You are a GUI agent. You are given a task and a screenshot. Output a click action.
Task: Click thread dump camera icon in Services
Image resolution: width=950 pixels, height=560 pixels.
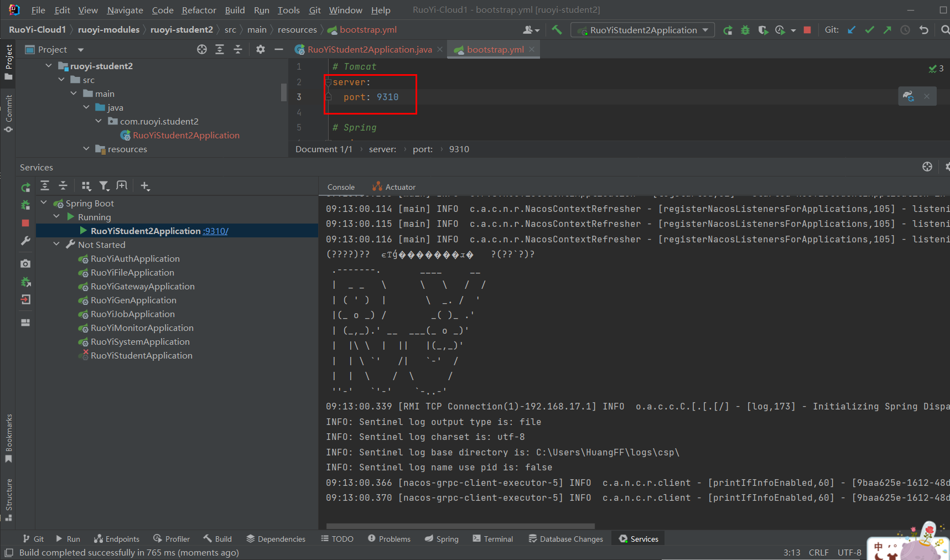tap(25, 264)
